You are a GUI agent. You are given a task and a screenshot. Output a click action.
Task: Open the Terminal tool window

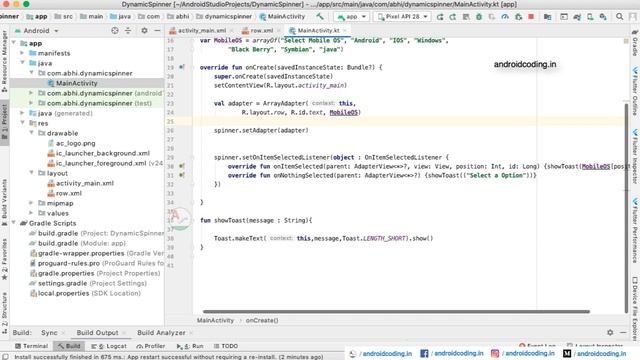(x=31, y=346)
